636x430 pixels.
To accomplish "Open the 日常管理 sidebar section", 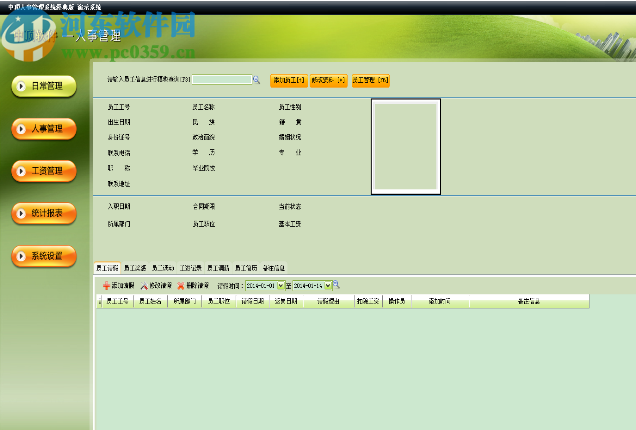I will tap(44, 86).
